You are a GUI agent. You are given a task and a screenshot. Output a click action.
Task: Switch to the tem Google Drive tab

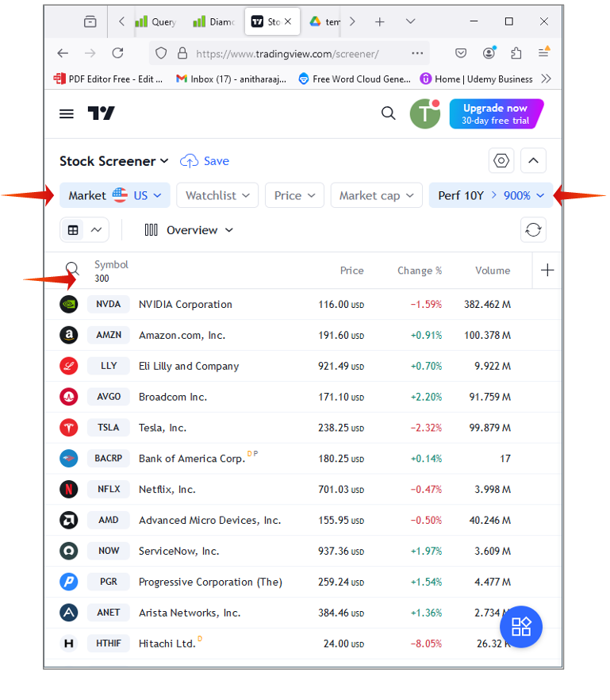[325, 21]
